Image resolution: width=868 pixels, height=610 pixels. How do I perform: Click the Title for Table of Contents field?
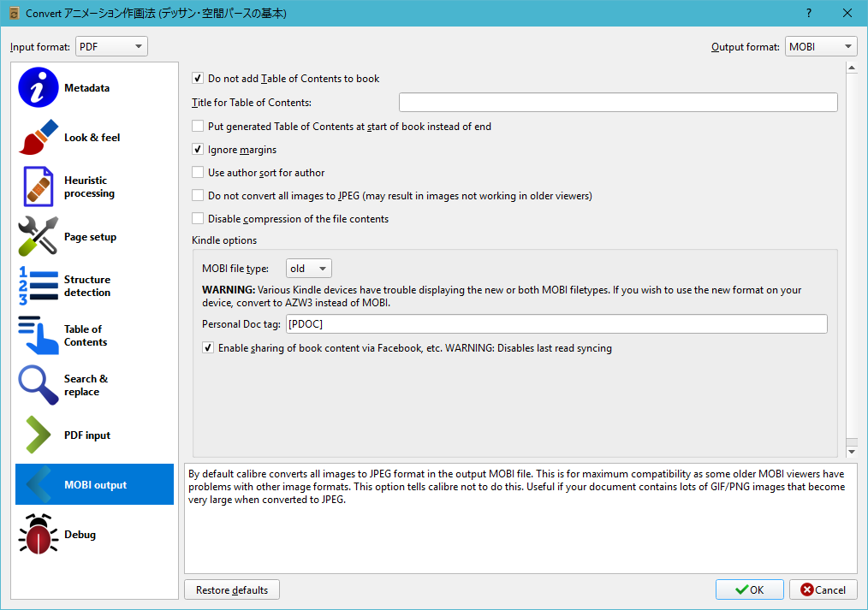click(618, 103)
